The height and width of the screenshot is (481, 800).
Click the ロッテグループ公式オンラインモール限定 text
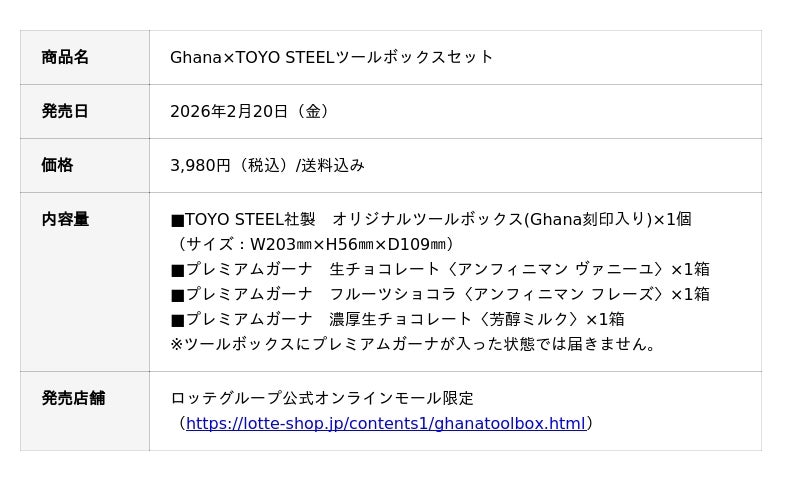point(322,398)
